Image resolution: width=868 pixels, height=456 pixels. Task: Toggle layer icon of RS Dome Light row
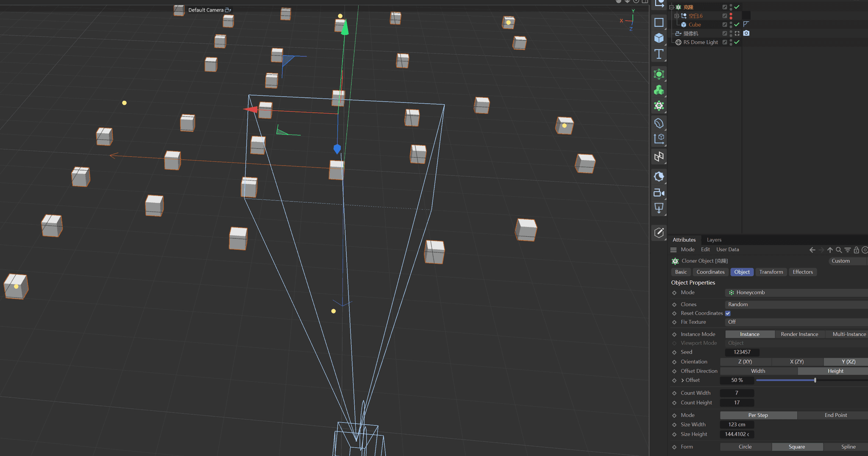(725, 42)
